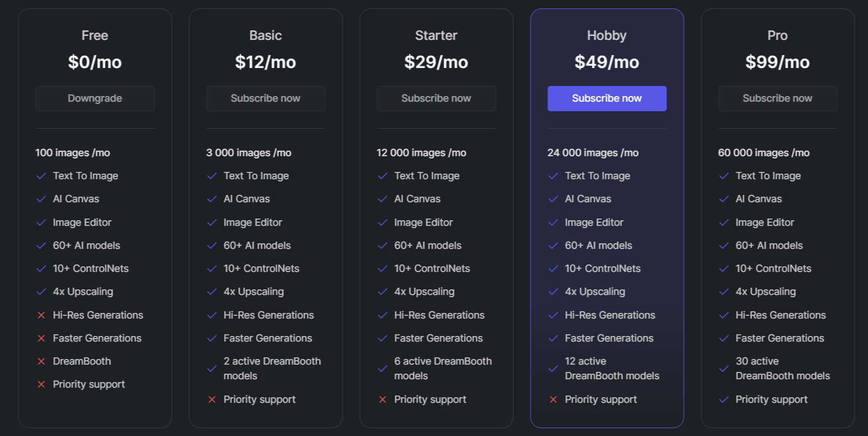The image size is (868, 436).
Task: Click Subscribe now under the Starter plan
Action: coord(436,98)
